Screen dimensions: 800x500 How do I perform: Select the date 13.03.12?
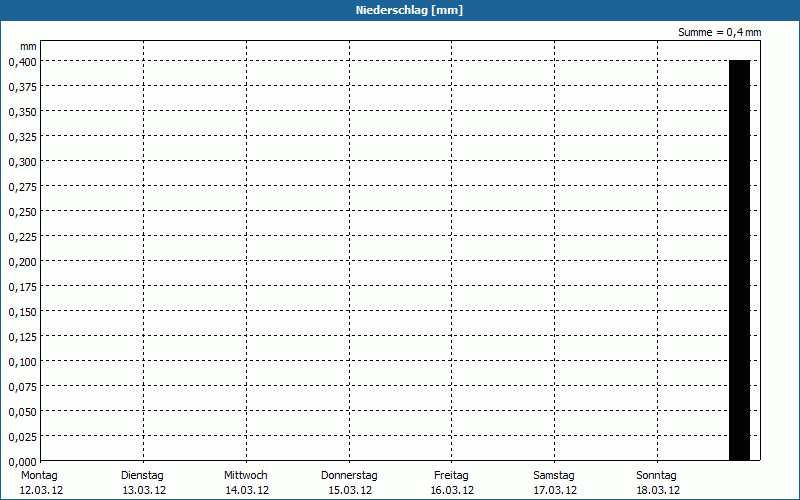pyautogui.click(x=144, y=491)
